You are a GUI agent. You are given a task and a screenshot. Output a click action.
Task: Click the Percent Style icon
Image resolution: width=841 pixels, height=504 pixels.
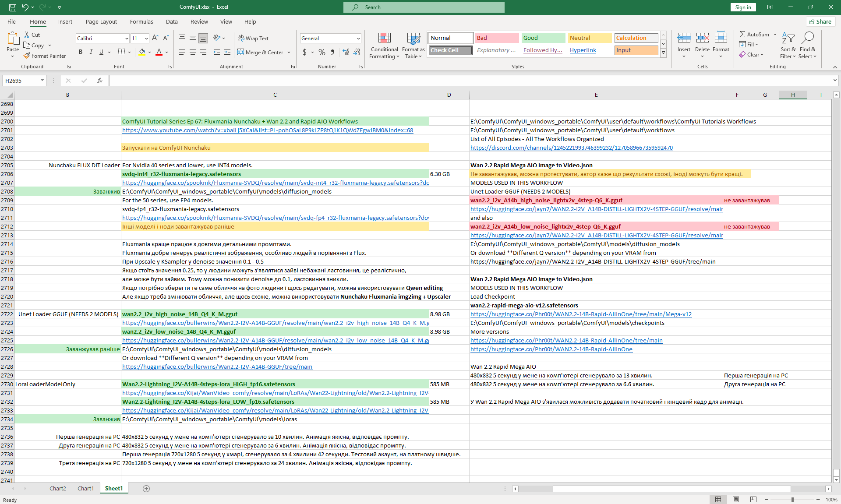[x=322, y=52]
